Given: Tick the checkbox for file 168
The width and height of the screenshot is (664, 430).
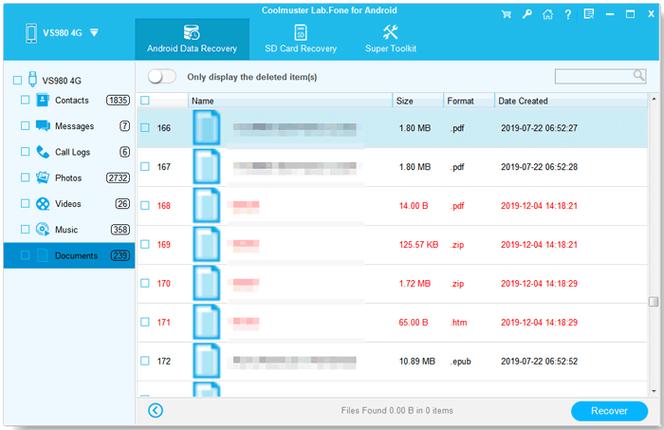Looking at the screenshot, I should pyautogui.click(x=145, y=205).
